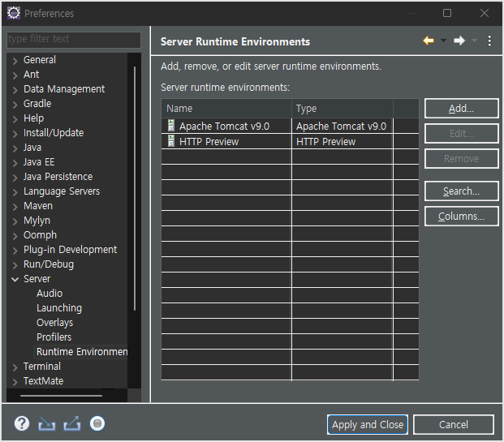This screenshot has height=442, width=504.
Task: Select Runtime Environments tree item
Action: pos(82,352)
